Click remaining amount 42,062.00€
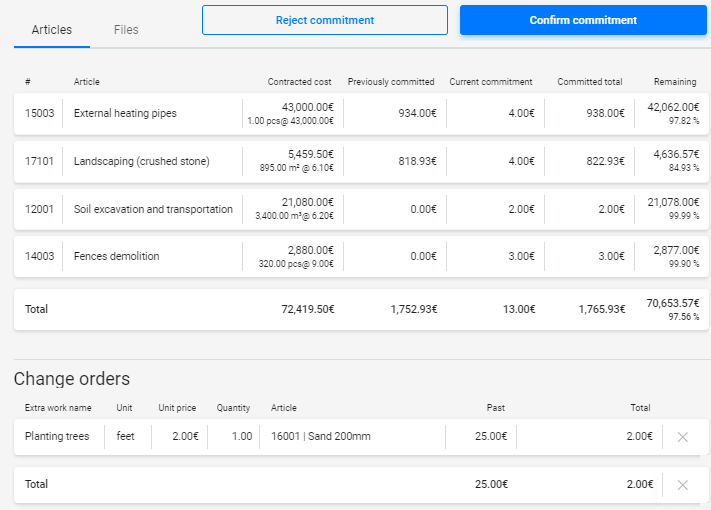Image resolution: width=711 pixels, height=510 pixels. coord(673,107)
